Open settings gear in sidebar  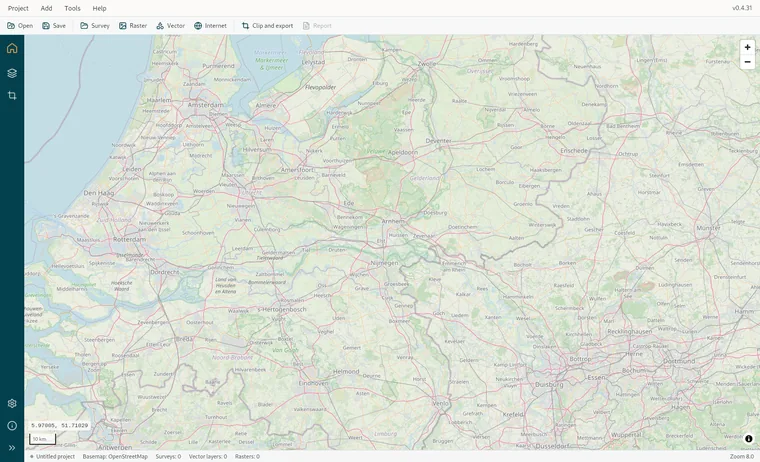click(12, 403)
